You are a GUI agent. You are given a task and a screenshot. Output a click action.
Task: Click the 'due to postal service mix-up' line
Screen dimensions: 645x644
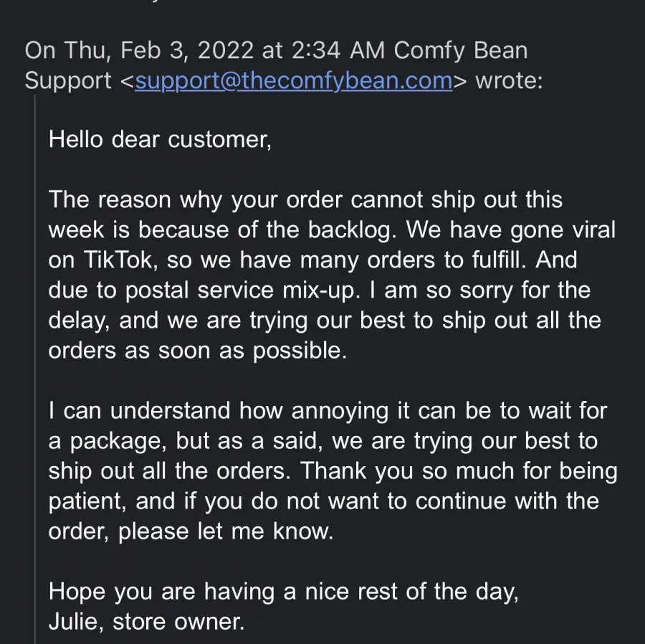click(320, 290)
